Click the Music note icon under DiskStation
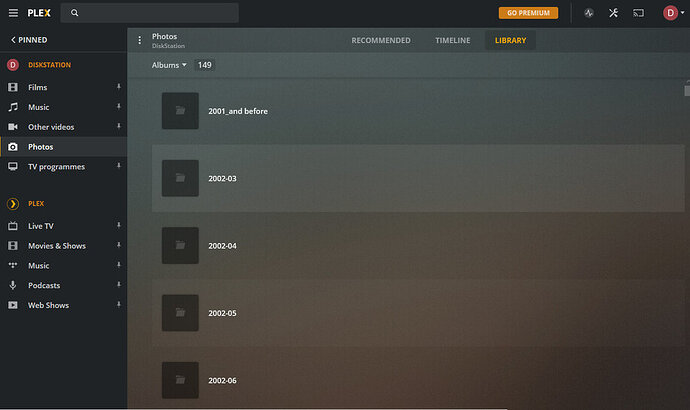690x410 pixels. [x=13, y=107]
